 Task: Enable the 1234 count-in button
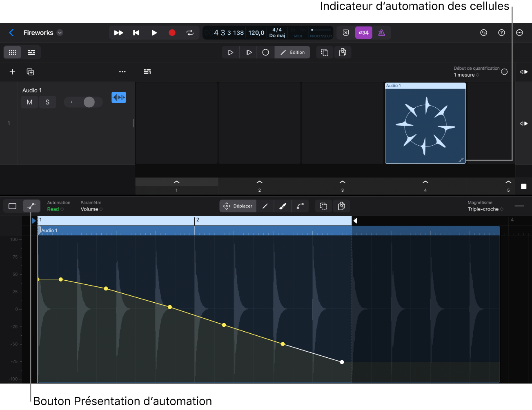pos(363,33)
